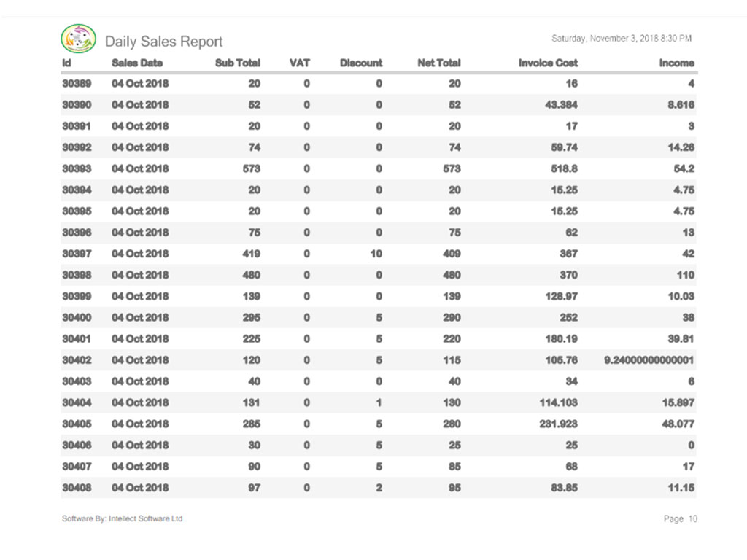This screenshot has width=747, height=560.
Task: Click the Net Total column header
Action: pos(438,63)
